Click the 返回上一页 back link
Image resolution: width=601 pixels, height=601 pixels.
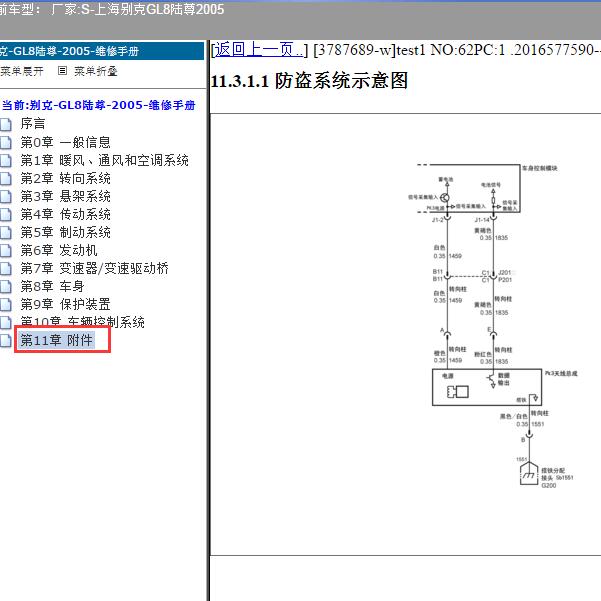point(259,50)
